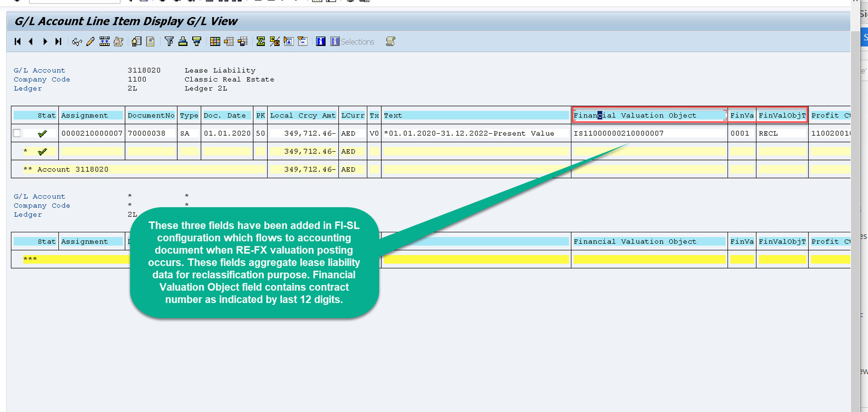
Task: Display document via glasses icon
Action: 77,42
